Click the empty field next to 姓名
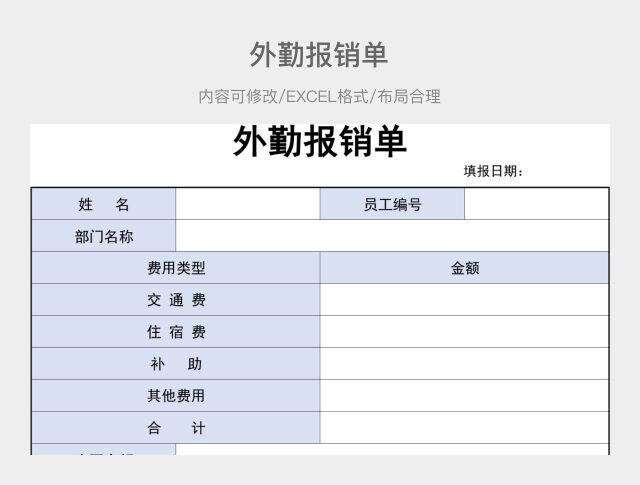 (x=248, y=204)
